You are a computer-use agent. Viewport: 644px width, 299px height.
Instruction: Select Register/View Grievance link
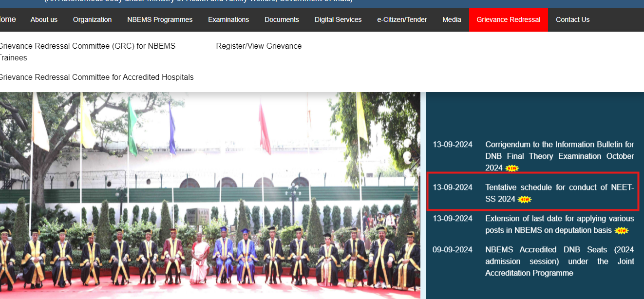coord(259,46)
